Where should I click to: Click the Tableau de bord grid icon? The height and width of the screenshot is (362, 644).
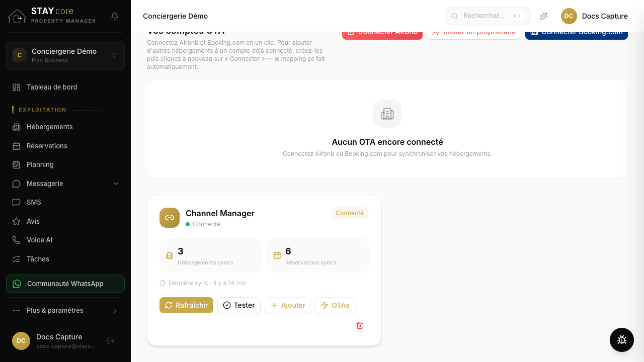pos(16,87)
